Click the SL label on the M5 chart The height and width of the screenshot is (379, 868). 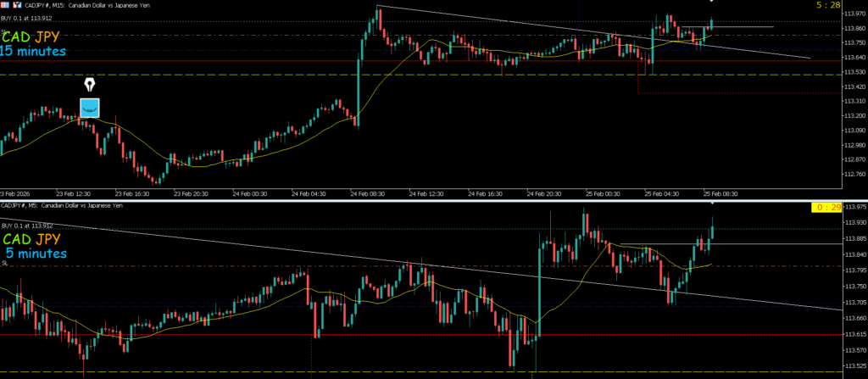5,264
